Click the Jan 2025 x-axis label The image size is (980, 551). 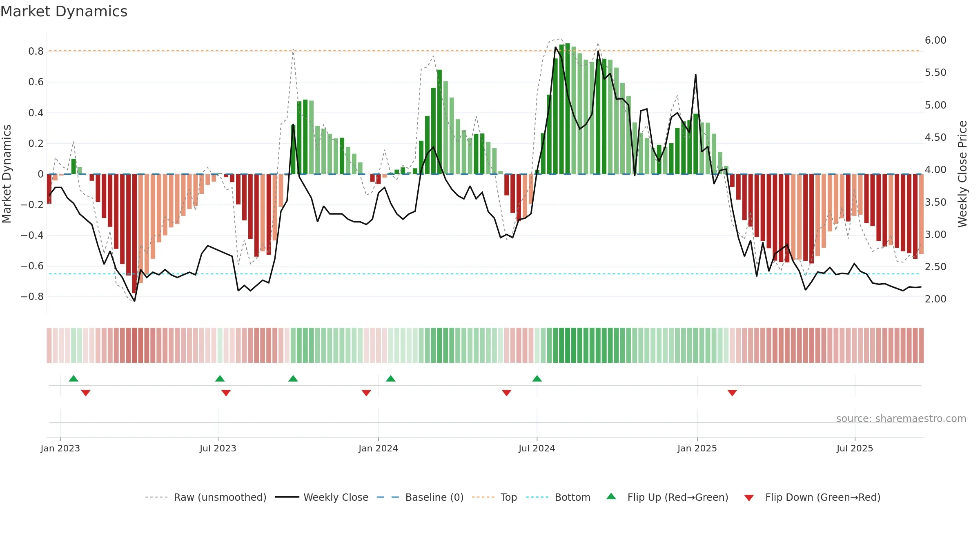697,448
